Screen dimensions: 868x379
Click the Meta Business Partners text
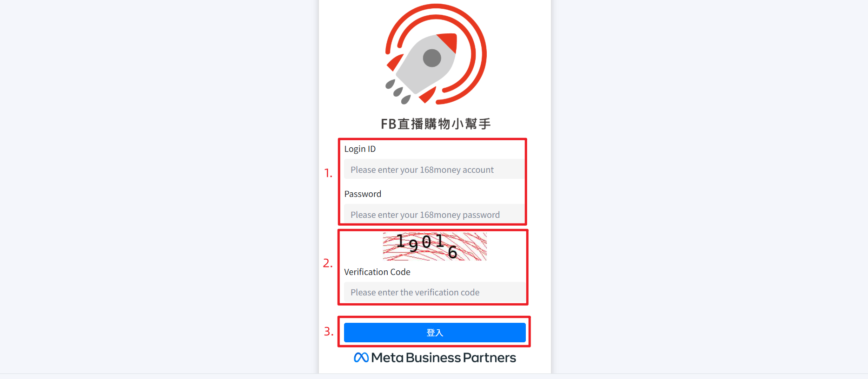click(x=444, y=358)
